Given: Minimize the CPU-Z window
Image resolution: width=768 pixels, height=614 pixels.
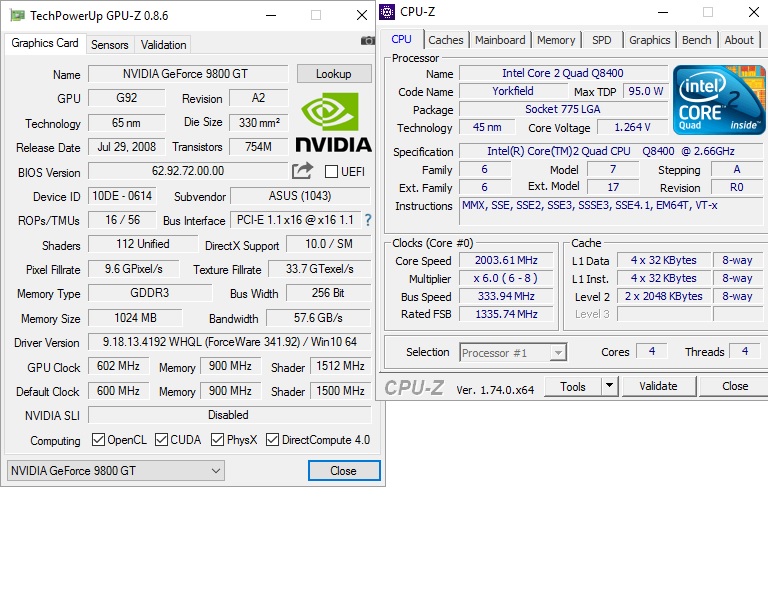Looking at the screenshot, I should [663, 12].
